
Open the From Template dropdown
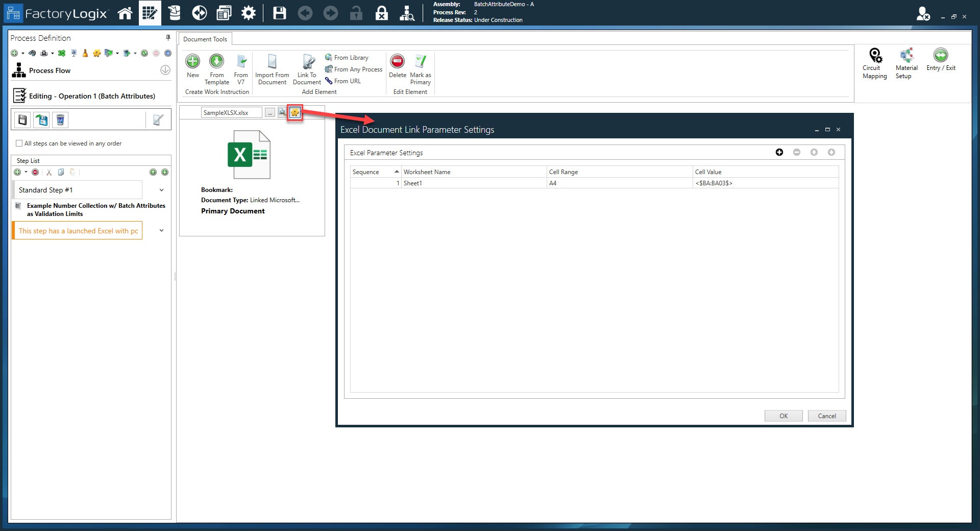coord(216,69)
